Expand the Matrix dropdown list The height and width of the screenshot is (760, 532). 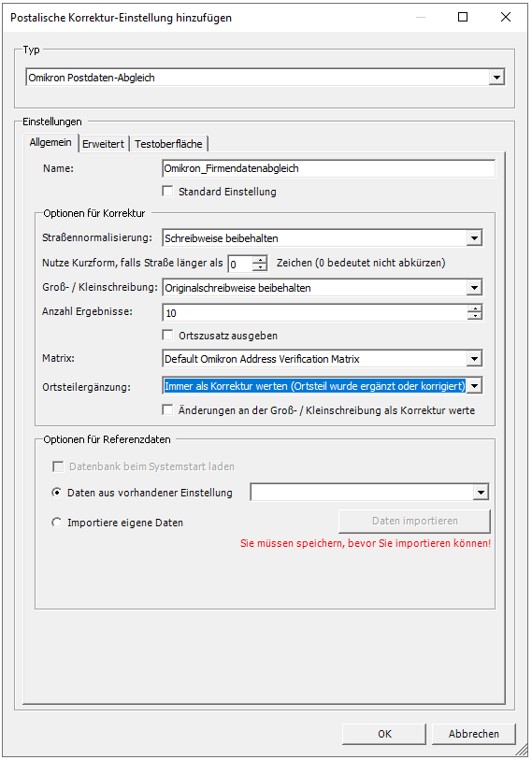pos(474,359)
